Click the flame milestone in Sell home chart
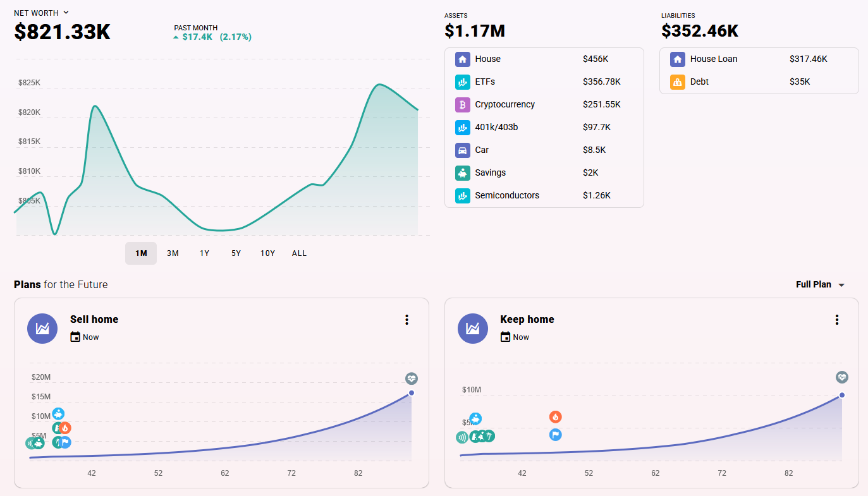The height and width of the screenshot is (496, 868). [64, 428]
